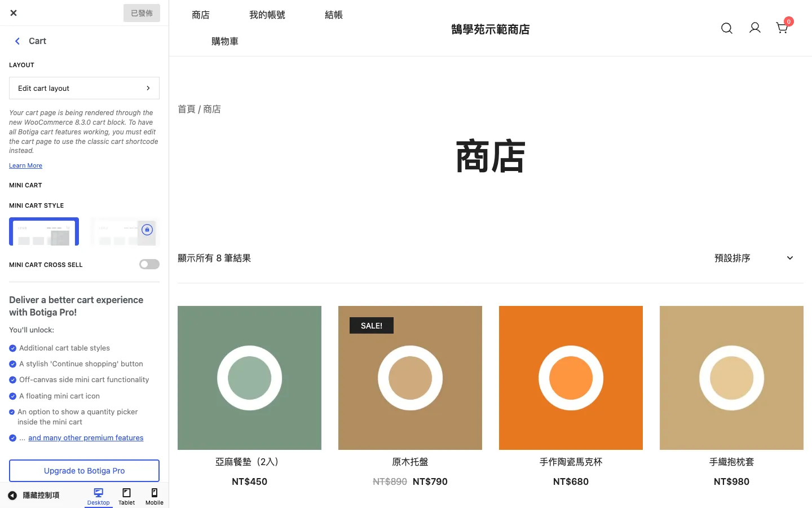Click the NT$980 price text
The image size is (812, 508).
click(x=731, y=481)
